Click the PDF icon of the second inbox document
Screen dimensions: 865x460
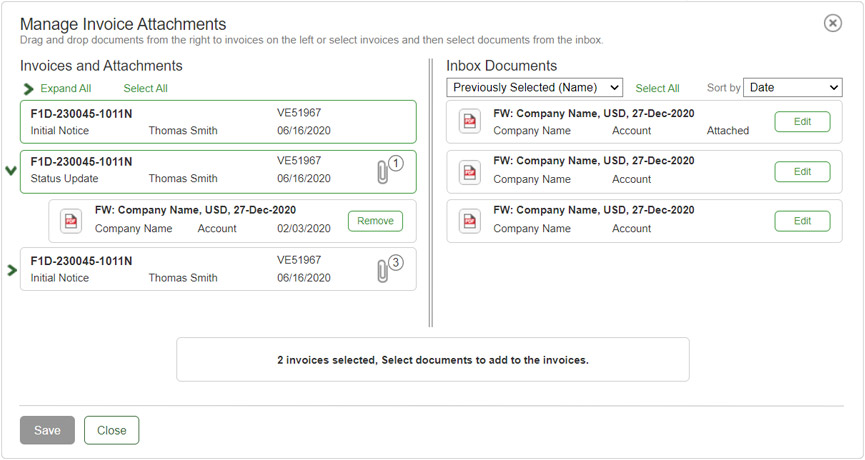coord(470,171)
